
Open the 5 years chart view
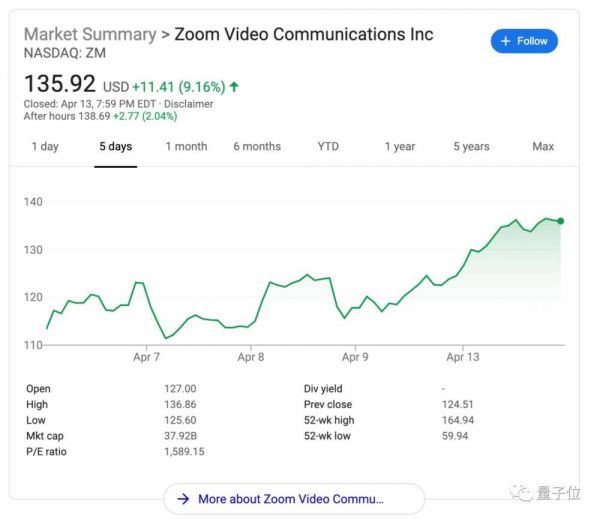coord(471,147)
